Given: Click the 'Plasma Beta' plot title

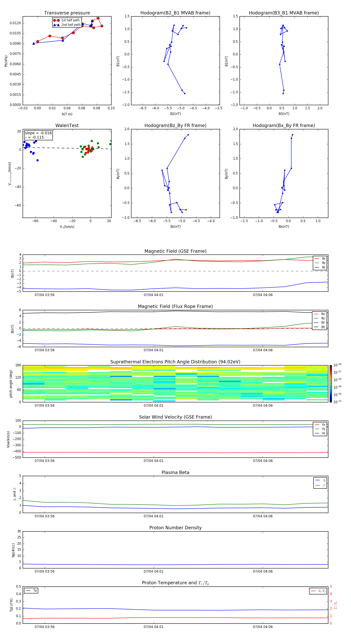Looking at the screenshot, I should (x=175, y=472).
